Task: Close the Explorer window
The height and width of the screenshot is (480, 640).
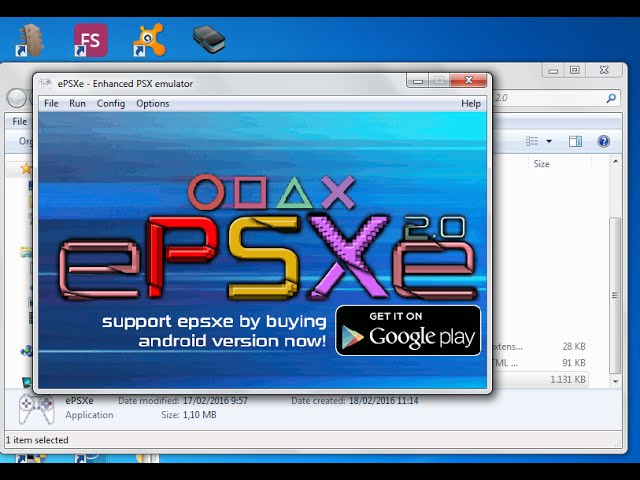Action: point(604,70)
